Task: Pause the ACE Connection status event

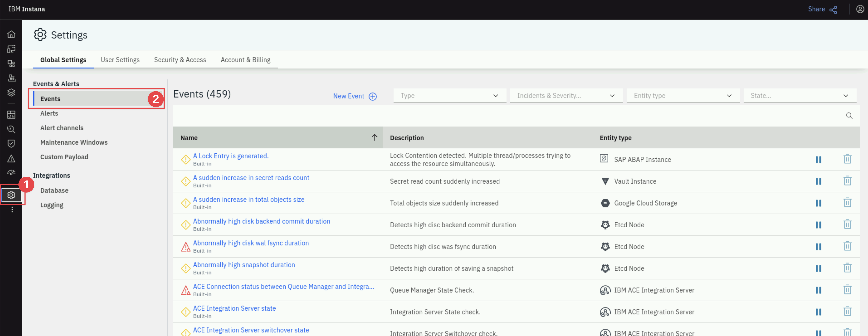Action: [818, 290]
